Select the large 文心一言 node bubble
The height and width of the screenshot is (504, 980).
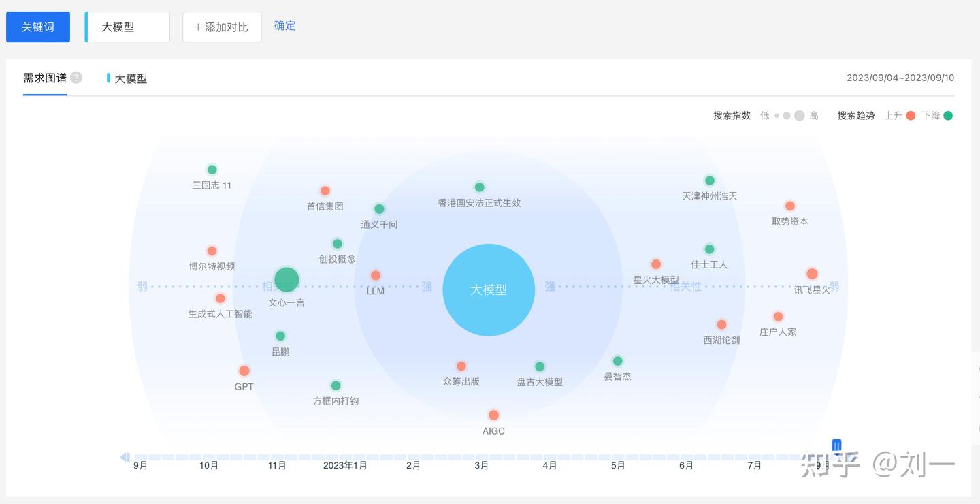(x=287, y=279)
